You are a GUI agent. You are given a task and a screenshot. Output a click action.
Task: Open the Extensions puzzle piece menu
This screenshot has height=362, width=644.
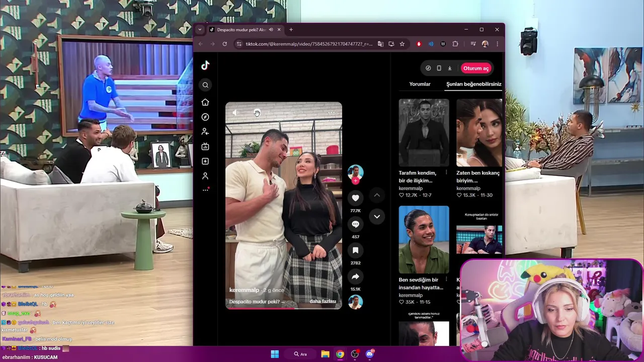click(x=455, y=44)
